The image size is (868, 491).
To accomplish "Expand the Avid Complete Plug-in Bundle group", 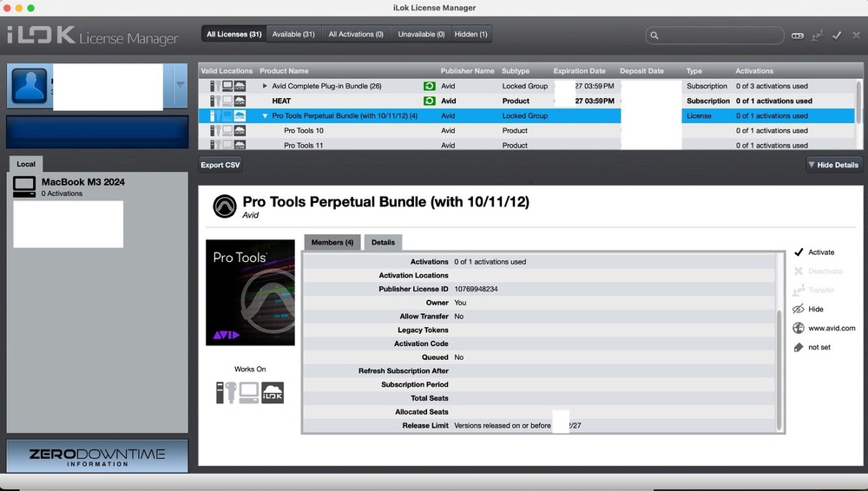I will (266, 87).
